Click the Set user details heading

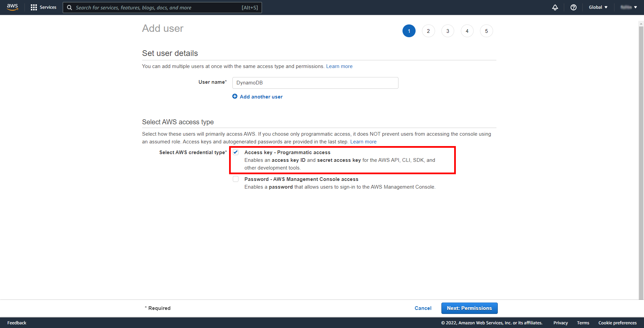170,53
